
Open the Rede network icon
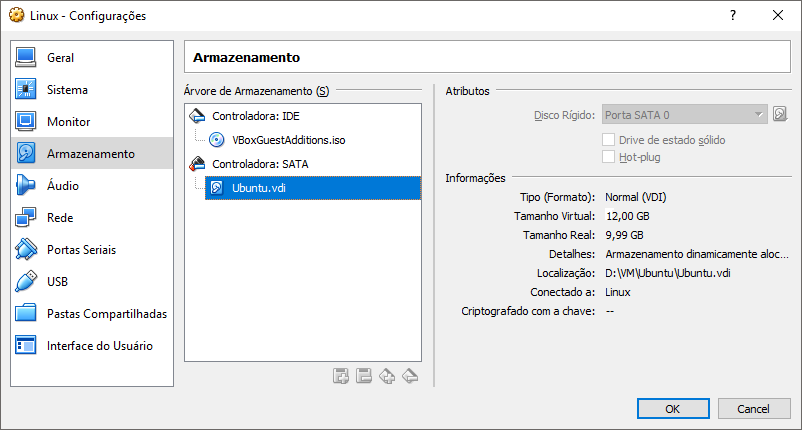(x=26, y=217)
